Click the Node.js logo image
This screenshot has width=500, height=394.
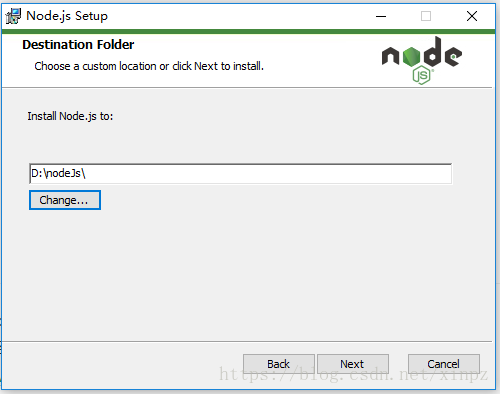tap(422, 60)
